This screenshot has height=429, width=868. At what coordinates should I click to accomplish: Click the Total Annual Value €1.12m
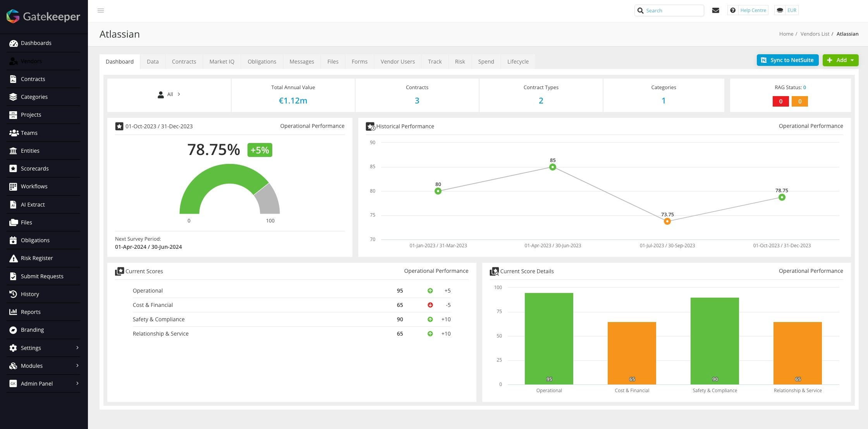[x=293, y=101]
